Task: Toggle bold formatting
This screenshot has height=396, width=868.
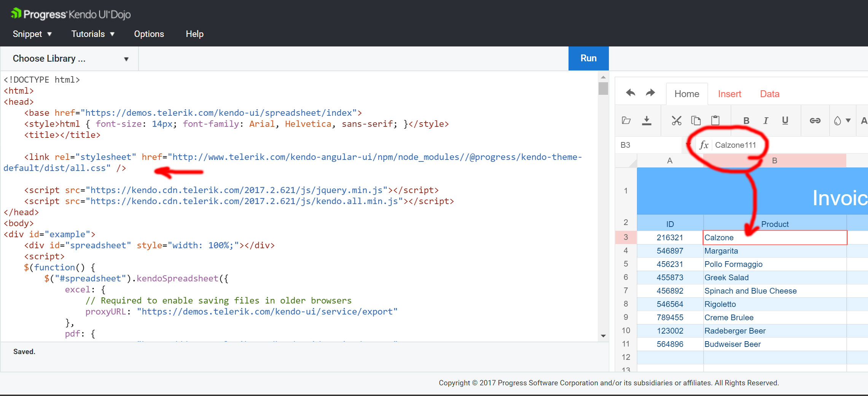Action: pos(746,121)
